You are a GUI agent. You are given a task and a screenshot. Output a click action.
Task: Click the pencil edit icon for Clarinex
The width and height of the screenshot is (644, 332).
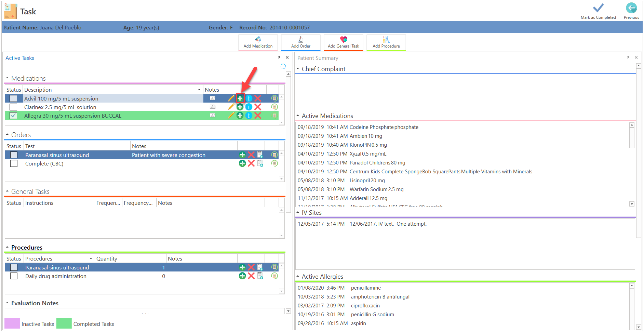[x=231, y=107]
